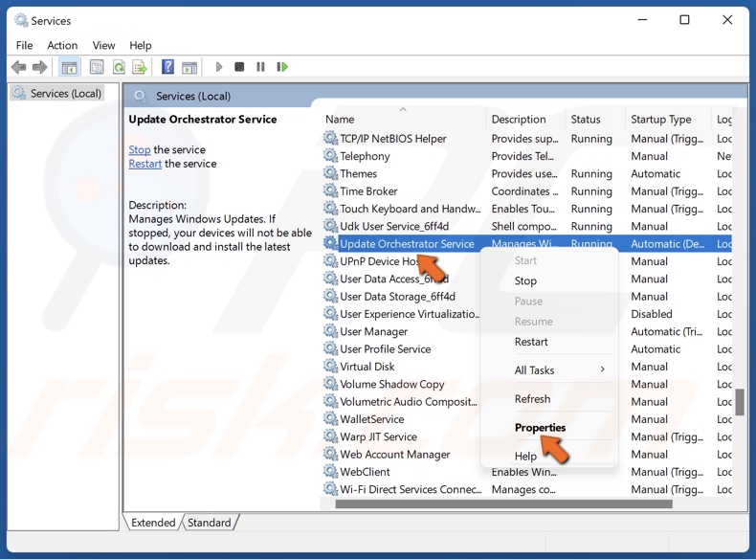
Task: Select Services (Local) tree node
Action: 57,93
